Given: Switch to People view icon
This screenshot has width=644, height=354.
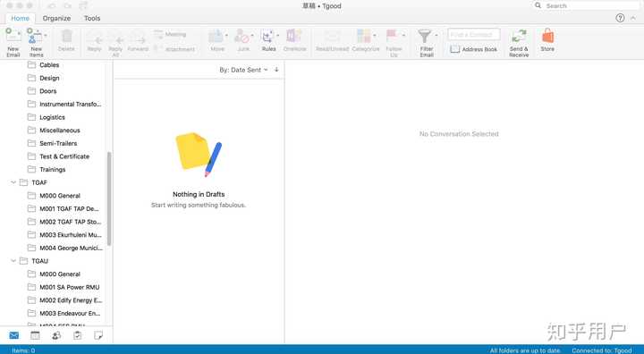Looking at the screenshot, I should click(x=56, y=335).
